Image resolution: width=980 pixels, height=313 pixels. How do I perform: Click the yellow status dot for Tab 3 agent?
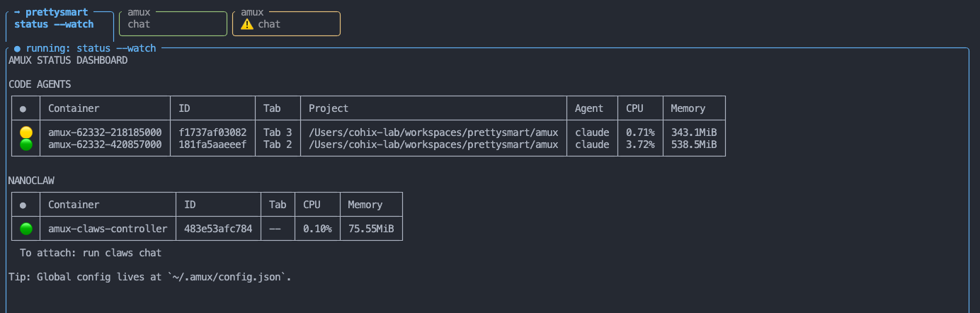pos(26,132)
